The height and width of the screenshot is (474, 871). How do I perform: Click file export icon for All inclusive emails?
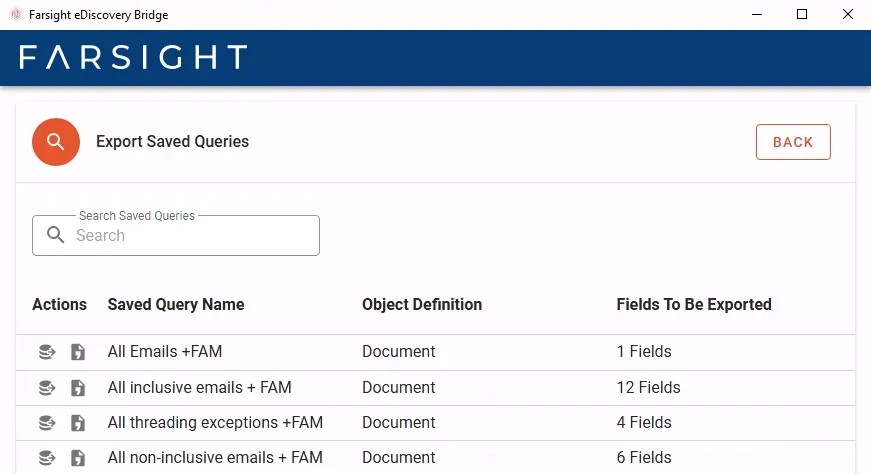(78, 388)
